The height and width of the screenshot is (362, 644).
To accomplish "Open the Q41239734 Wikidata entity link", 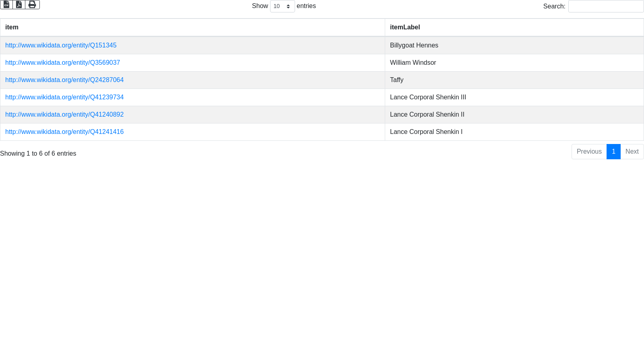I will (64, 97).
